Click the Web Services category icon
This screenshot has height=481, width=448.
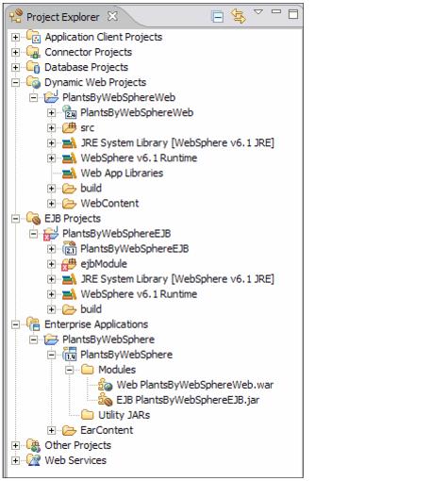(x=33, y=460)
